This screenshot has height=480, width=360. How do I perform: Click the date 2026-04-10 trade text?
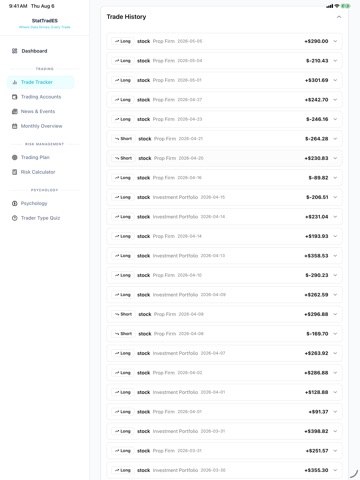point(190,275)
